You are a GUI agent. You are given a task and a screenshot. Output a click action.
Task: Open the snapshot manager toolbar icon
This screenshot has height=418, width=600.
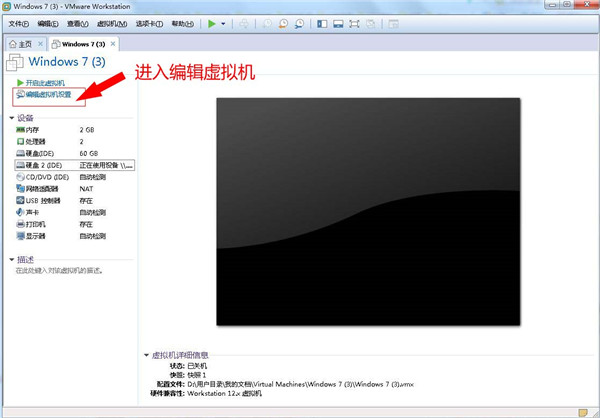(x=299, y=24)
